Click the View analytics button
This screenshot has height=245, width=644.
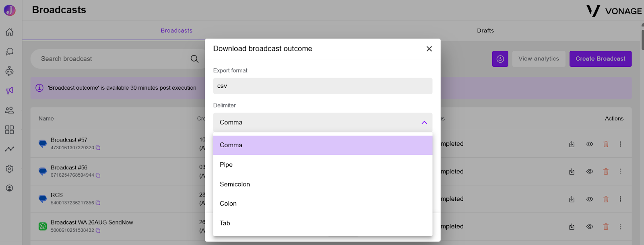[539, 59]
